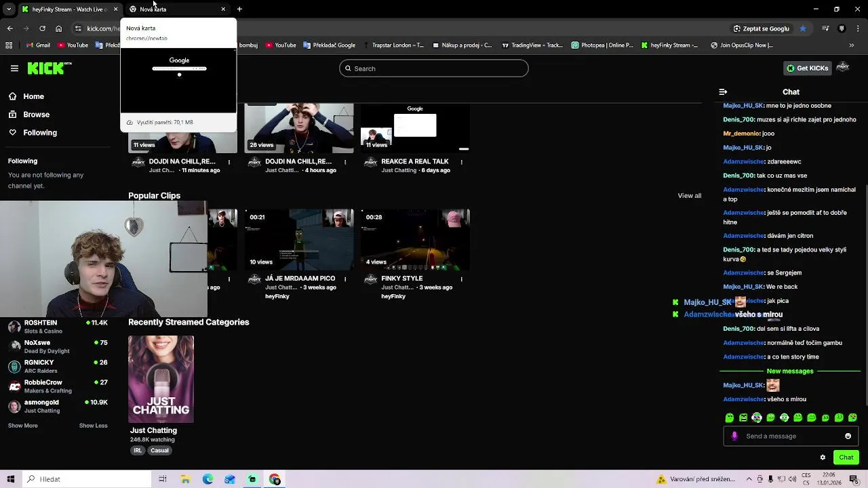Open options for JÁ JE MRDAAAM PICO clip
This screenshot has height=488, width=868.
[x=345, y=279]
